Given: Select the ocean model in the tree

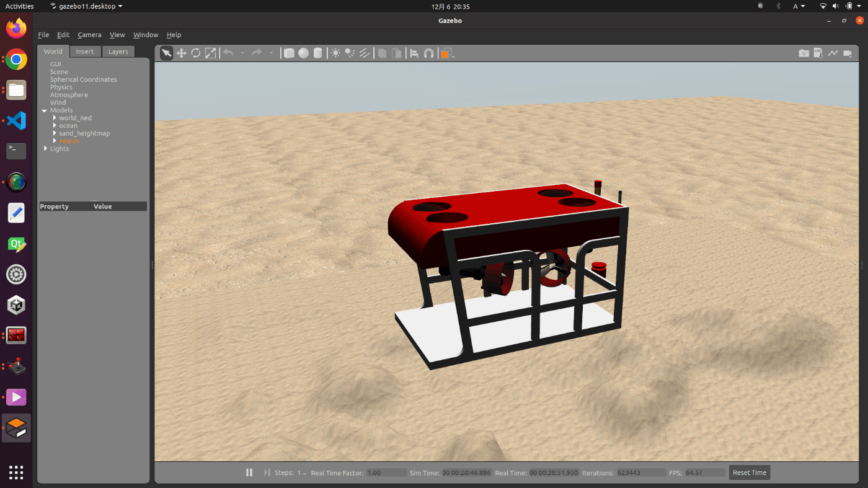Looking at the screenshot, I should tap(68, 125).
